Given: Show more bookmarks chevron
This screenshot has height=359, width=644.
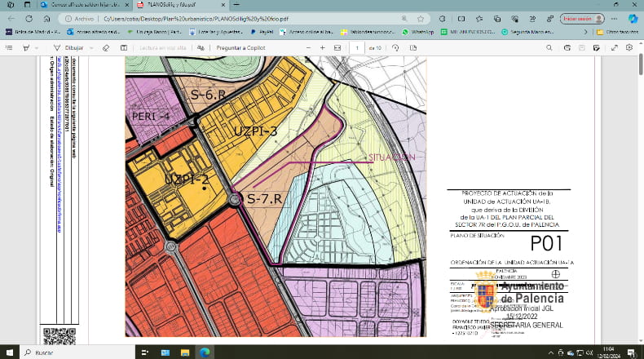Looking at the screenshot, I should point(585,32).
